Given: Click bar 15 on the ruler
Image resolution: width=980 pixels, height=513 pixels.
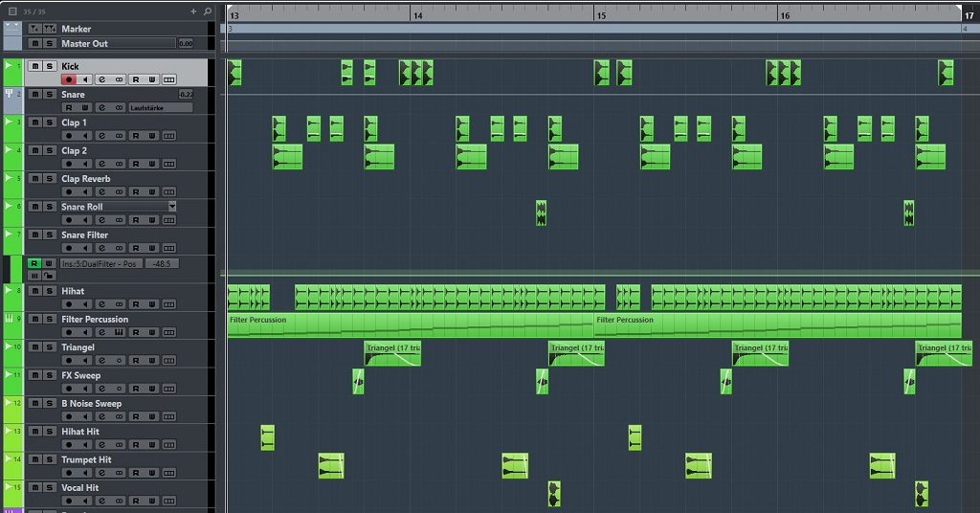Looking at the screenshot, I should [601, 15].
